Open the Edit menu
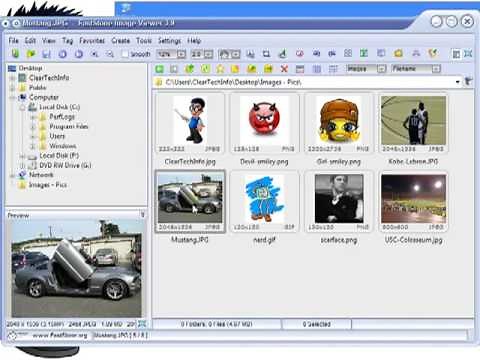 tap(30, 41)
